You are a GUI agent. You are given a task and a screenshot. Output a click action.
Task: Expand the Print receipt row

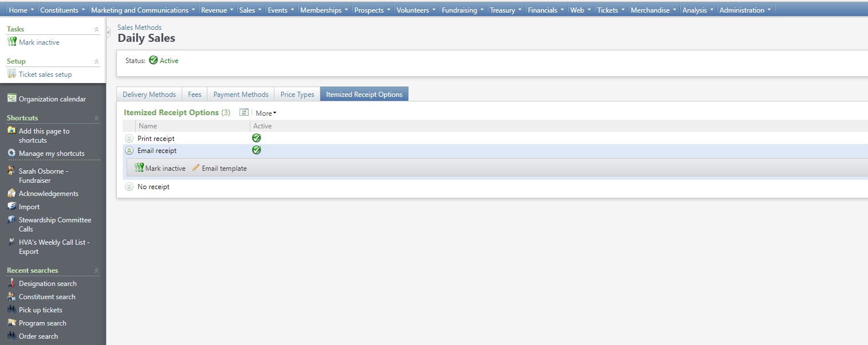pos(129,139)
